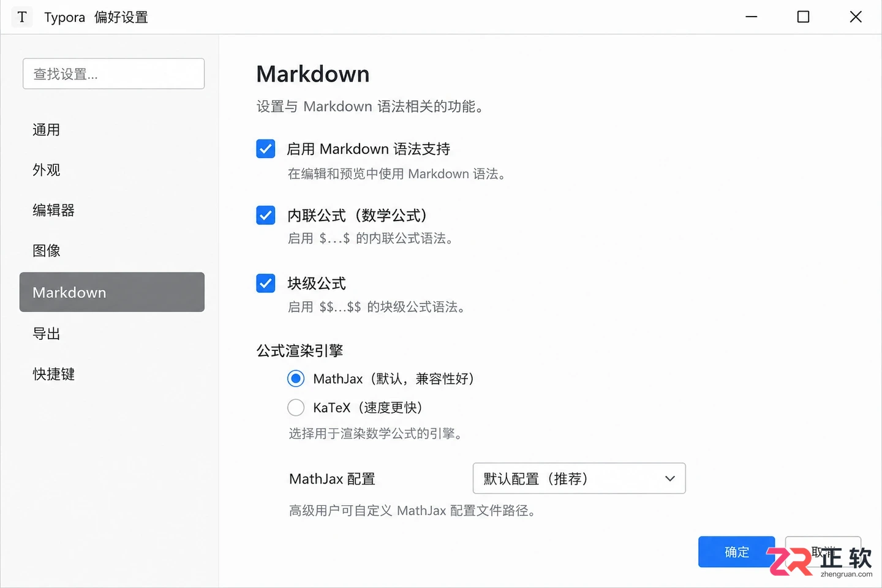Toggle 内联公式 checkbox

[265, 216]
